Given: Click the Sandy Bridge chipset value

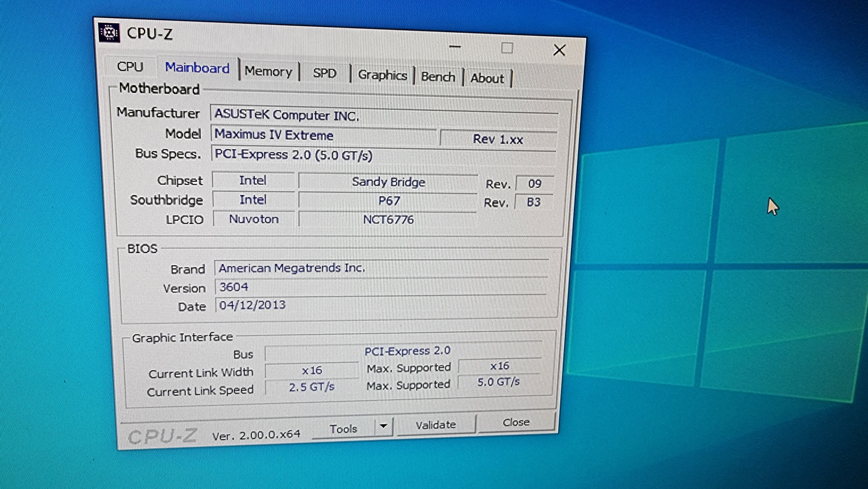Looking at the screenshot, I should click(388, 182).
